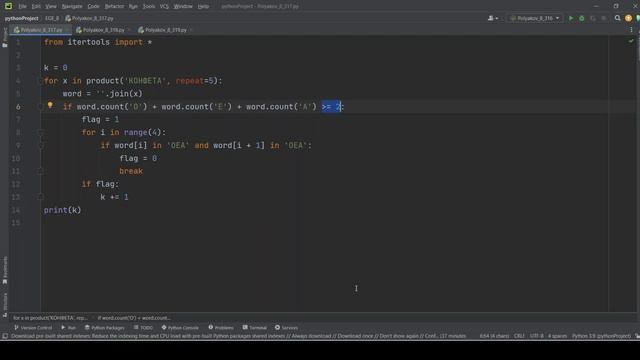Open the Polyakov_8_316 run configuration dropdown
The width and height of the screenshot is (640, 360).
pos(535,18)
